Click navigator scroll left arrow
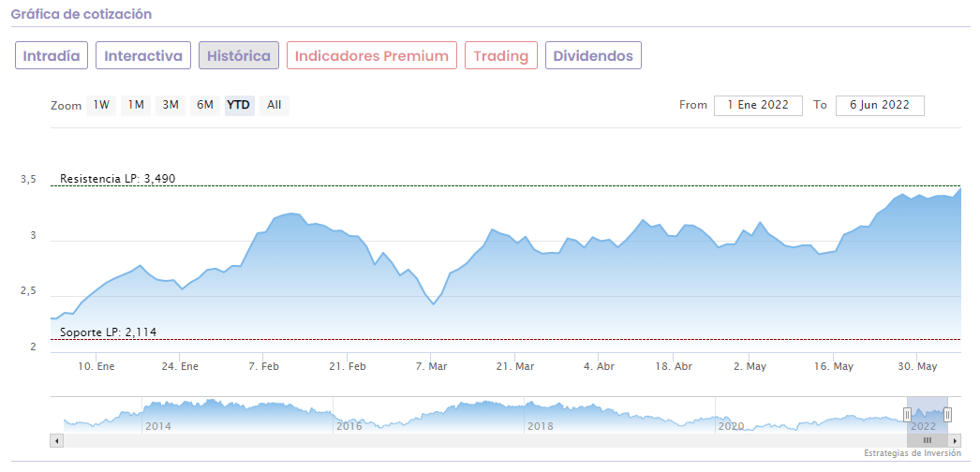This screenshot has width=980, height=472. coord(57,440)
